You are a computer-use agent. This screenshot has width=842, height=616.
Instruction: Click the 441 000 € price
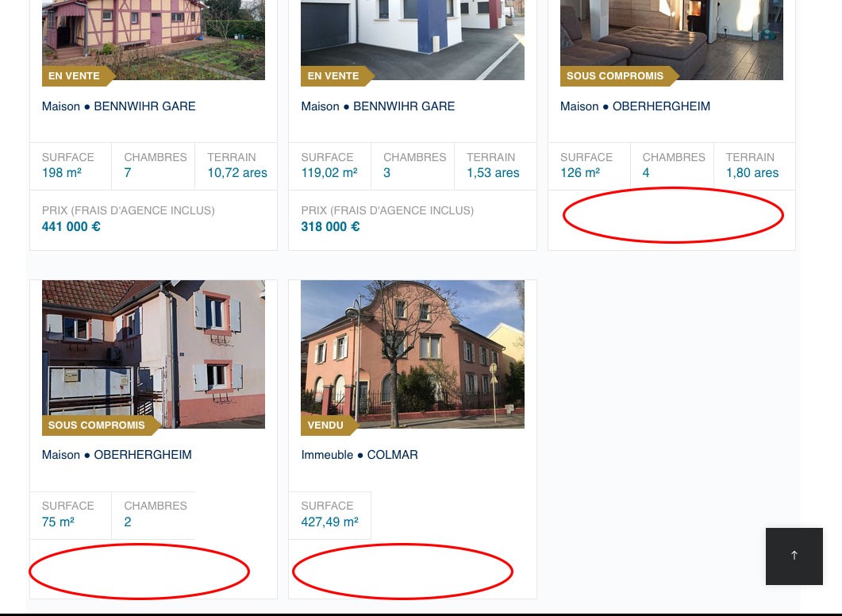pos(71,227)
